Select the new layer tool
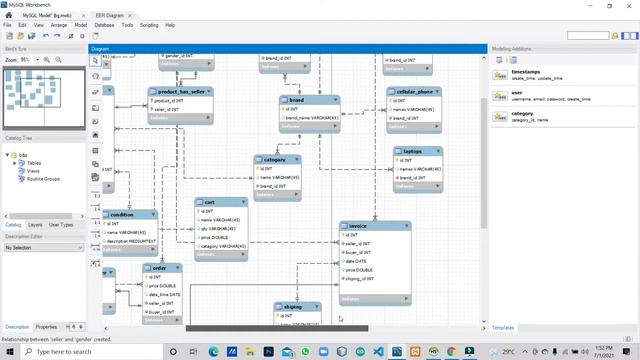This screenshot has height=360, width=640. pos(96,108)
